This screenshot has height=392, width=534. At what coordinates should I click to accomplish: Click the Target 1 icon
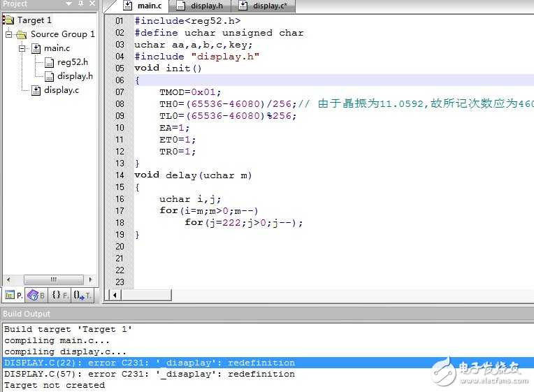(8, 20)
